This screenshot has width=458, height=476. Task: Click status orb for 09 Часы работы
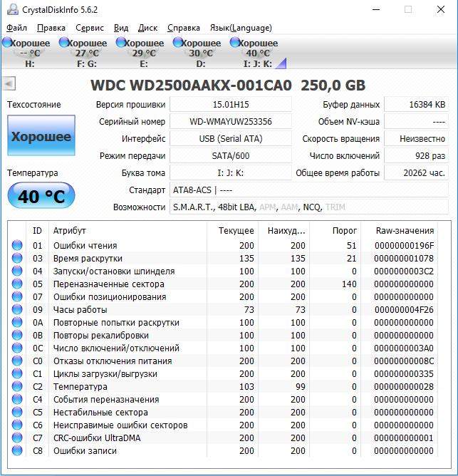(17, 309)
